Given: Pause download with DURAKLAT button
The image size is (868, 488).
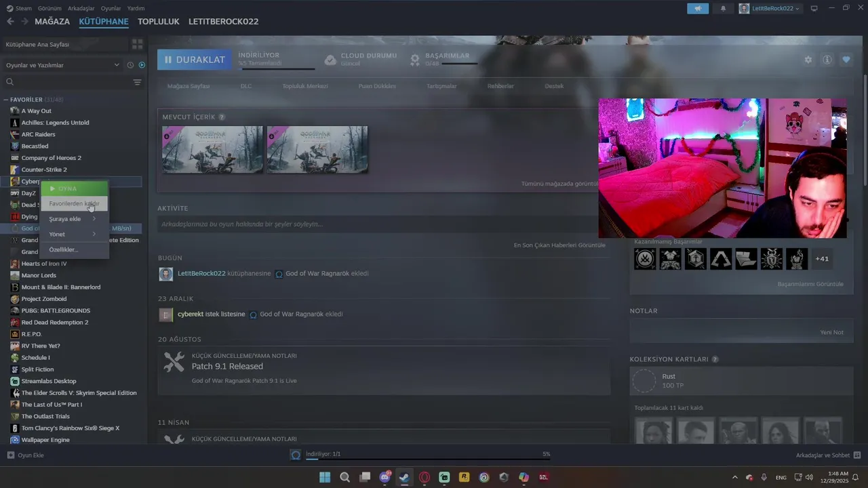Looking at the screenshot, I should point(194,60).
